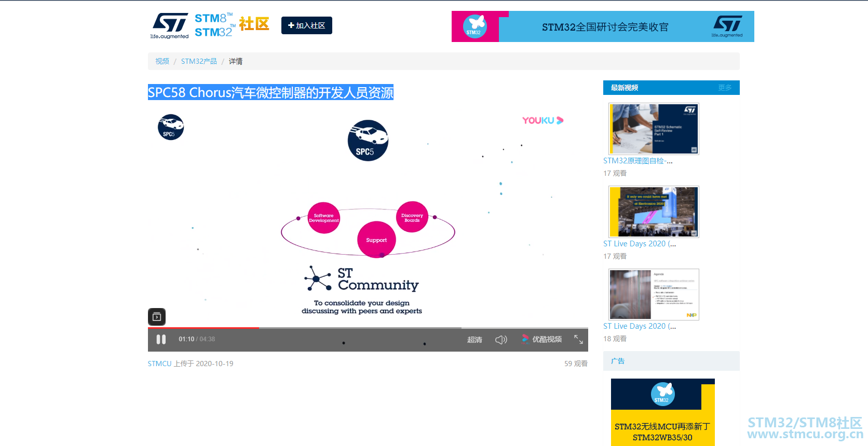The image size is (868, 446).
Task: Open the STM32产品 breadcrumb link
Action: coord(199,61)
